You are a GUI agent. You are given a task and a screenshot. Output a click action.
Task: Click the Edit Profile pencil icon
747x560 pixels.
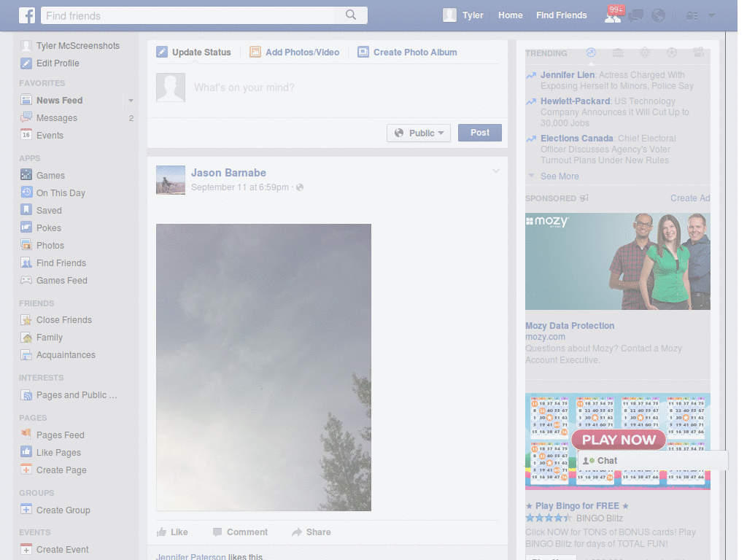point(26,63)
